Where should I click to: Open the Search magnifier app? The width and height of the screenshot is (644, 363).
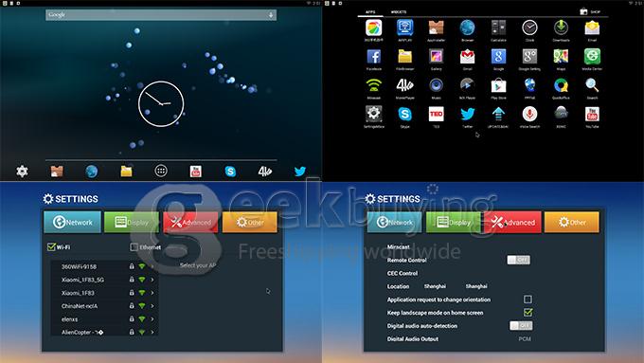(x=592, y=86)
